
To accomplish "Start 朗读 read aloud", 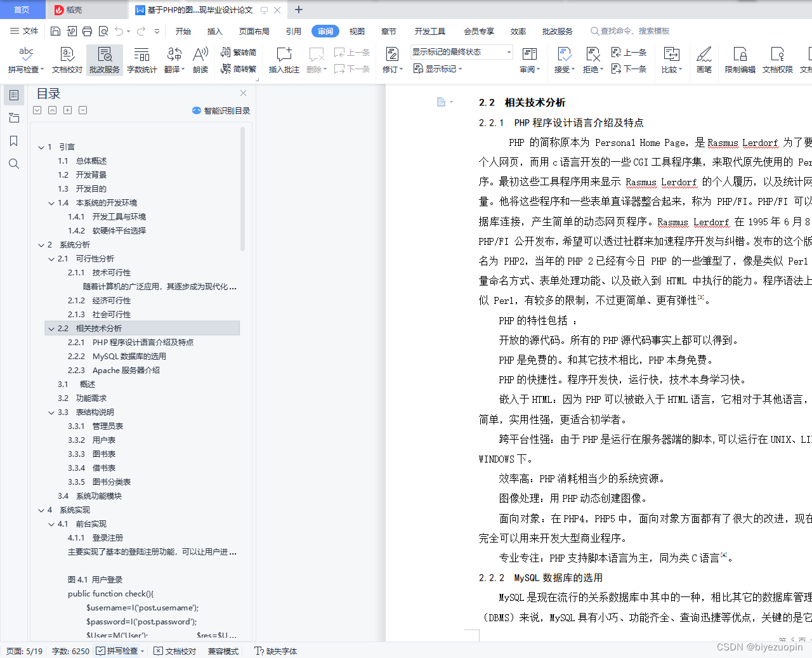I will (x=200, y=60).
